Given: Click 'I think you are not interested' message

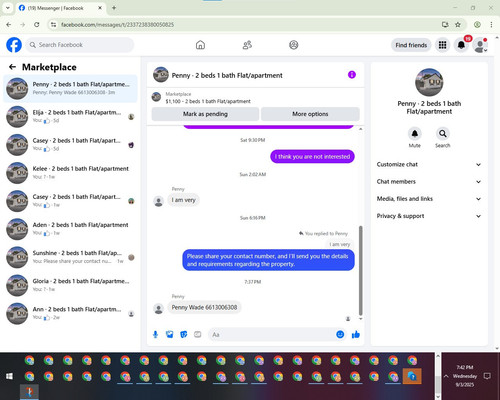Looking at the screenshot, I should click(x=312, y=156).
